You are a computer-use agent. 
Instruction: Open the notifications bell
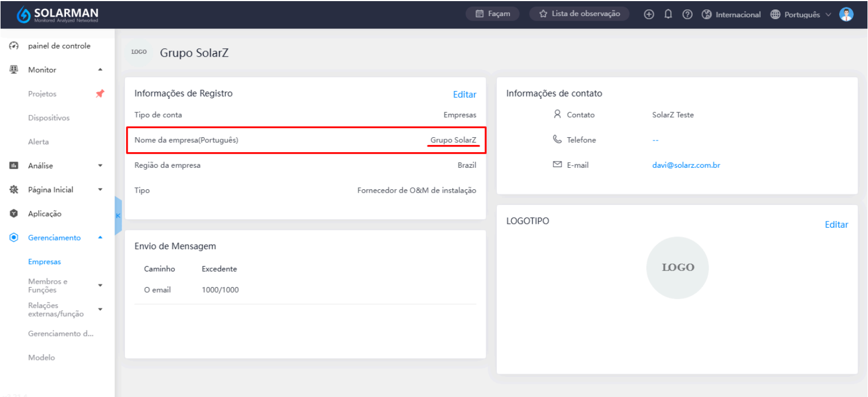pos(668,14)
